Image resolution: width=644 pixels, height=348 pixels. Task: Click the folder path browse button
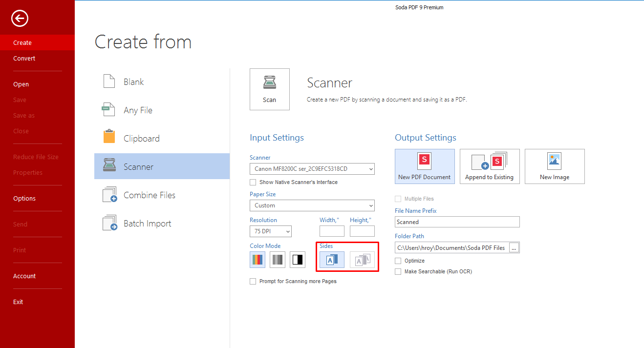pyautogui.click(x=514, y=248)
